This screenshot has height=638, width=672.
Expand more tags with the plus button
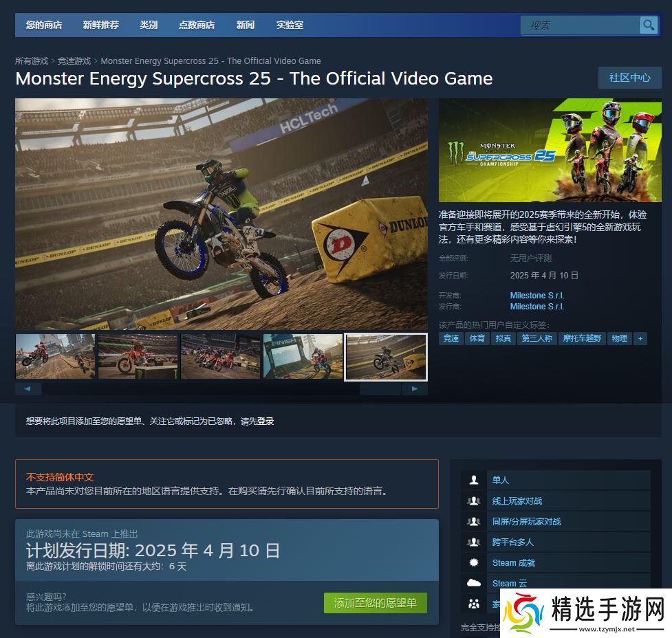click(640, 338)
